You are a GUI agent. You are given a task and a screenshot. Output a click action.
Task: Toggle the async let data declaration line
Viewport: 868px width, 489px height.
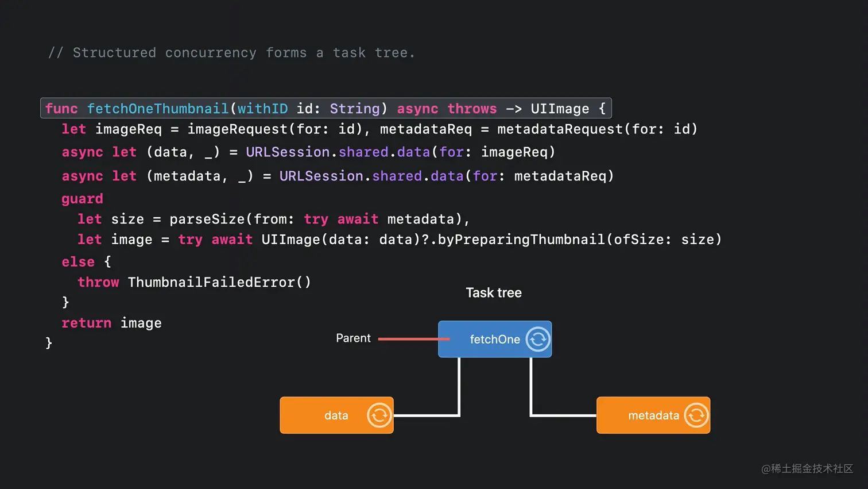(308, 152)
